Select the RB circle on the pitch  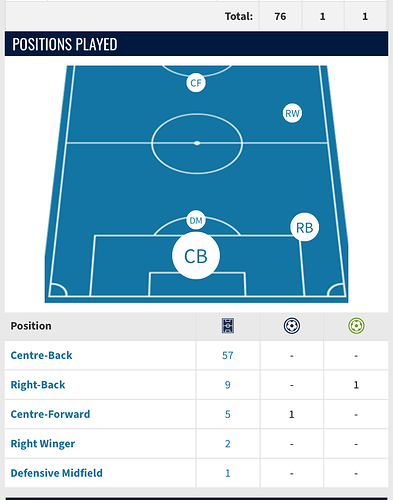tap(305, 227)
